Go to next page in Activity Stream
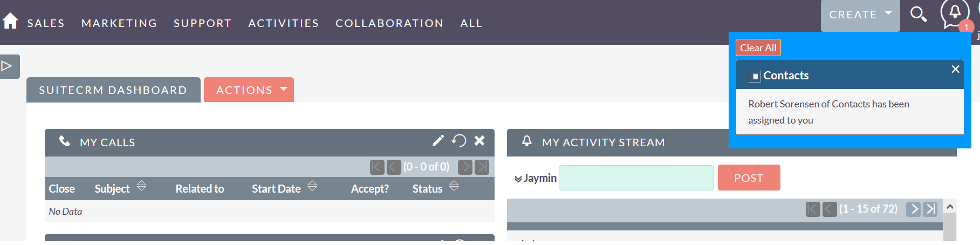This screenshot has width=980, height=245. [913, 209]
